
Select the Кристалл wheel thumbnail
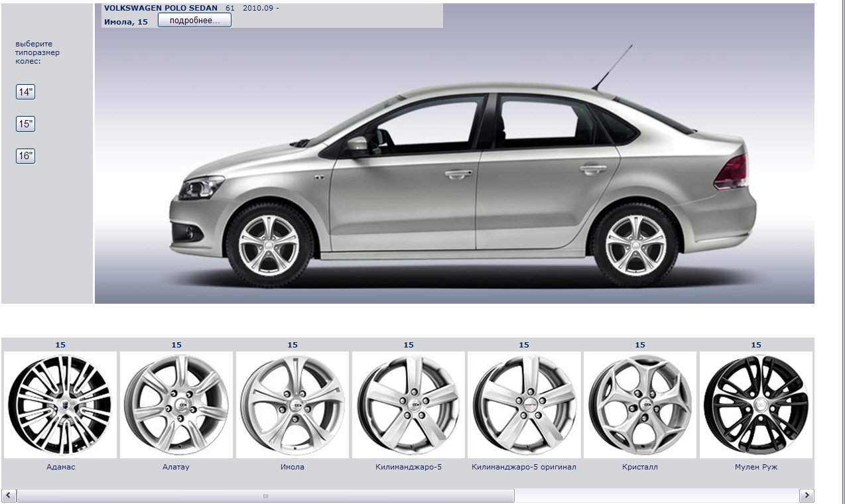pyautogui.click(x=640, y=405)
